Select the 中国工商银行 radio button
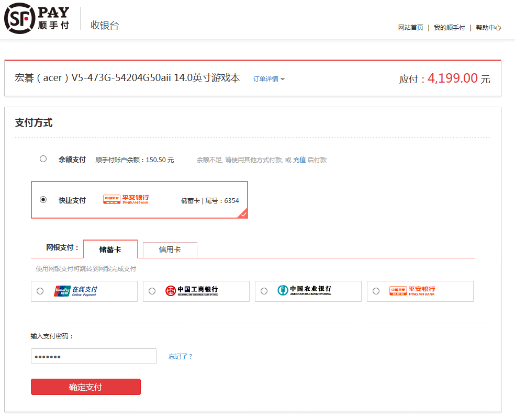This screenshot has height=420, width=515. (152, 291)
